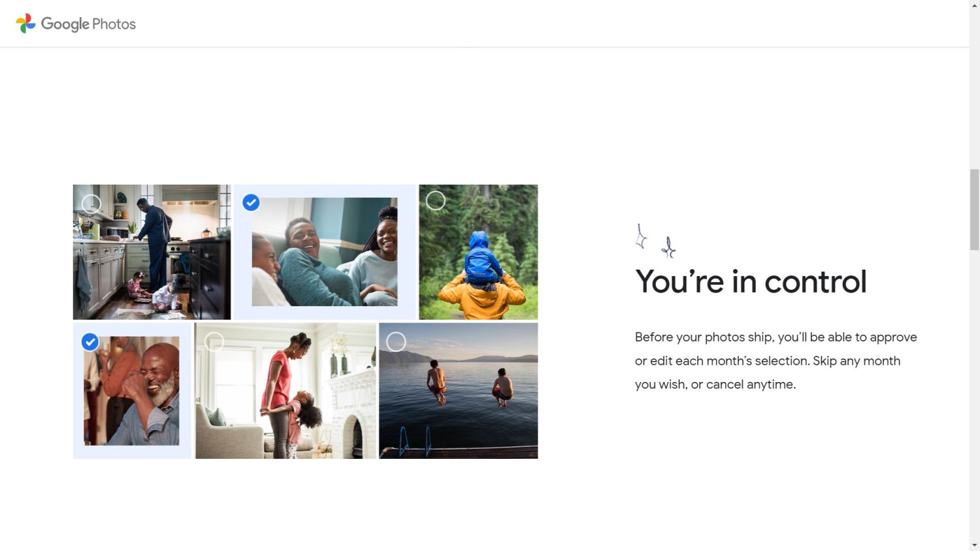The height and width of the screenshot is (551, 980).
Task: Click the two boys jumping into lake
Action: (459, 390)
